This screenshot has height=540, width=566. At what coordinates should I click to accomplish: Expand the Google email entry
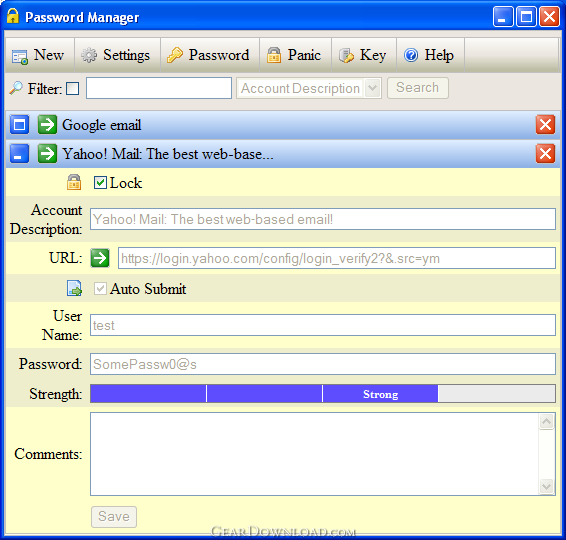(19, 125)
